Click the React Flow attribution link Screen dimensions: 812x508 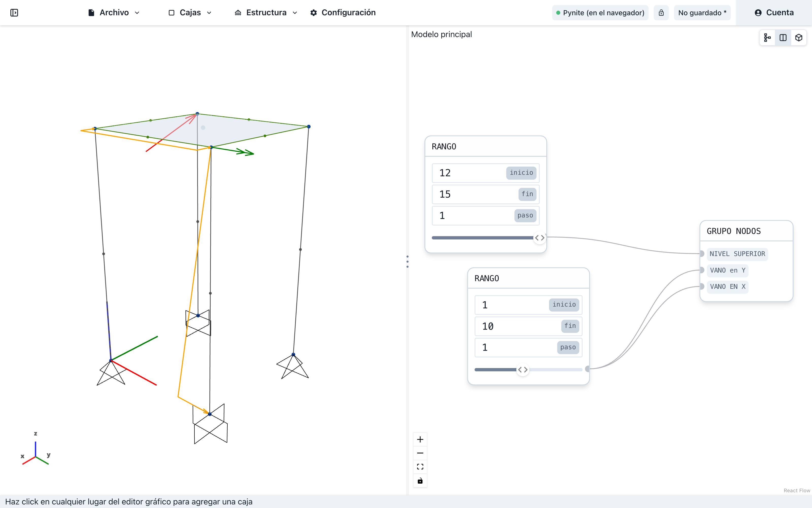coord(797,490)
